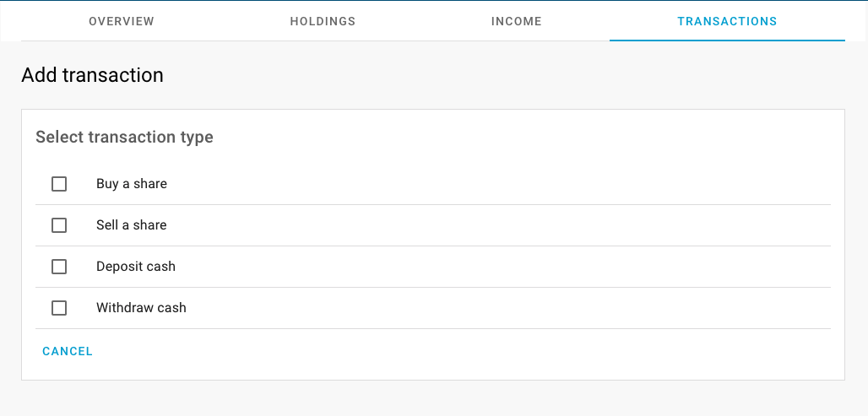Click the empty space right of the Cancel button
The height and width of the screenshot is (416, 868).
click(465, 351)
